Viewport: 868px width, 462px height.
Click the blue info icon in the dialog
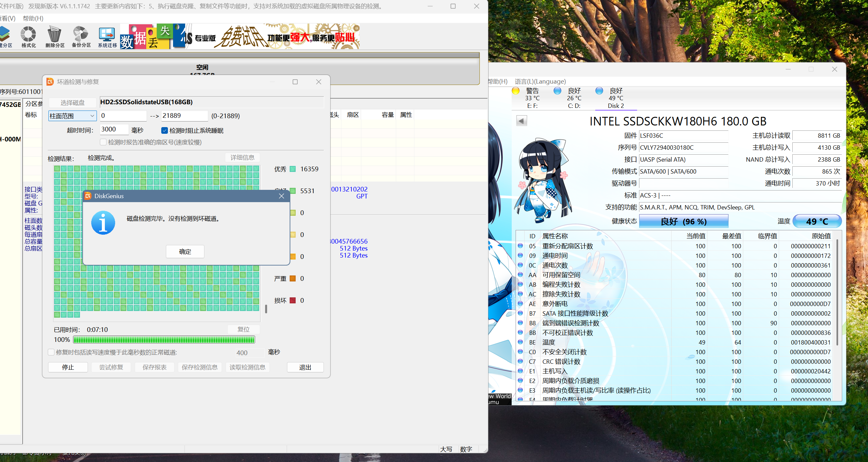103,223
